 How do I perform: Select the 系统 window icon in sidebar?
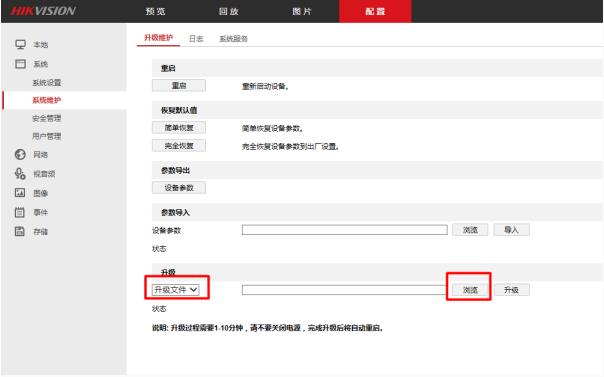point(20,64)
